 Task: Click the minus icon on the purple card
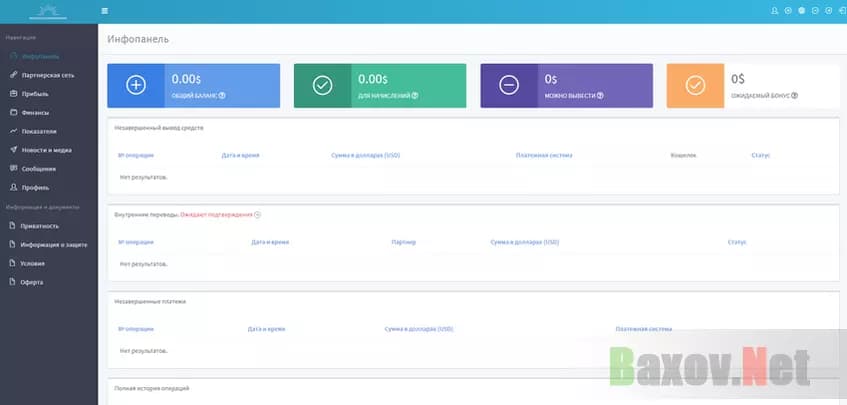point(509,86)
